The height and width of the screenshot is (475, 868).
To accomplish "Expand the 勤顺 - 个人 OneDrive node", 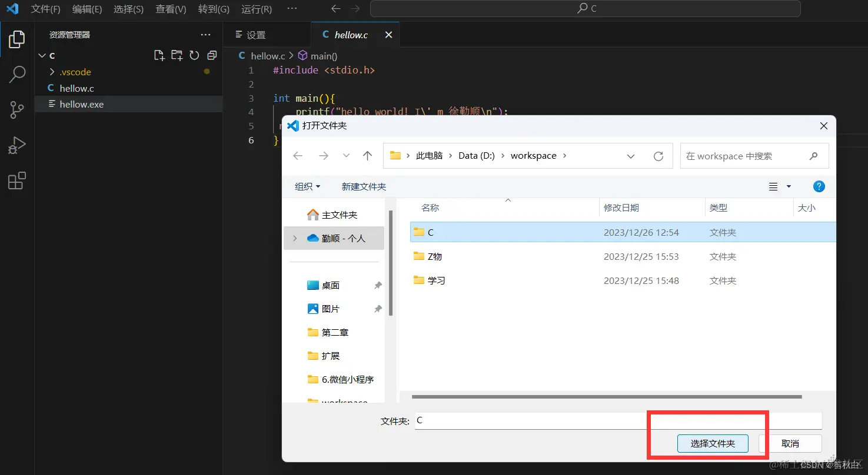I will click(x=295, y=238).
